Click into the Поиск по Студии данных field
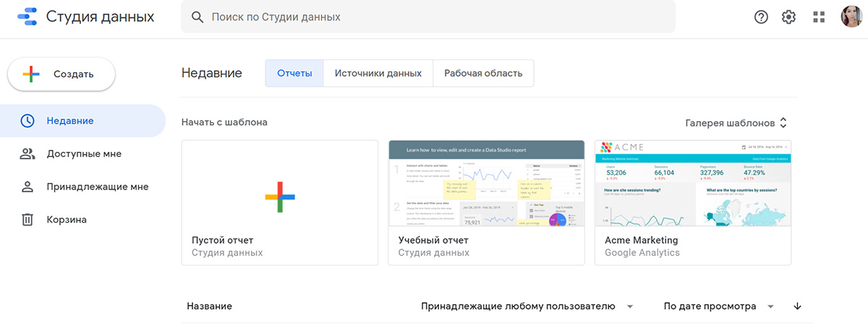 [428, 17]
